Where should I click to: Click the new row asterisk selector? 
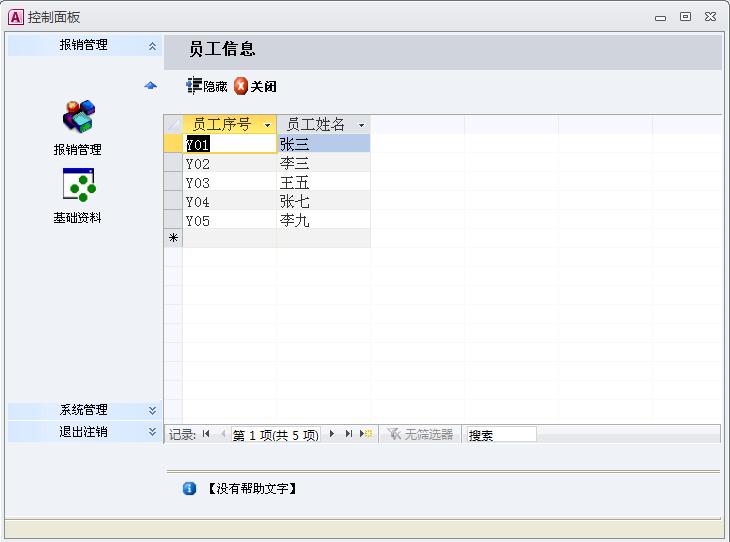click(x=173, y=238)
